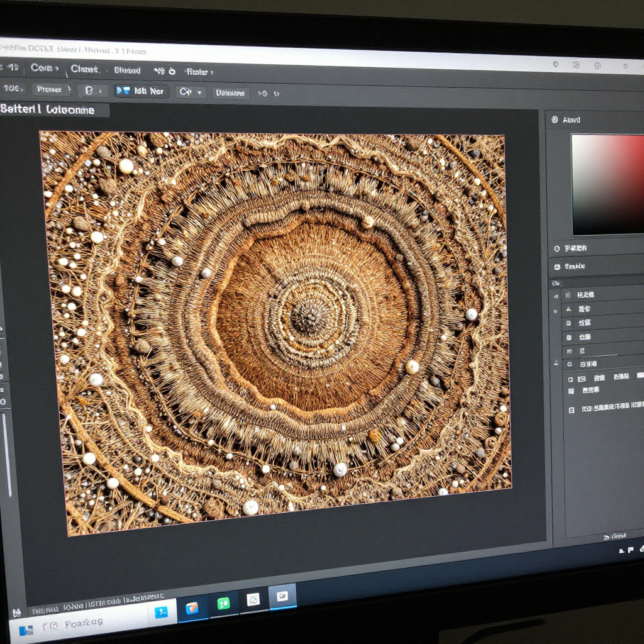Viewport: 644px width, 644px height.
Task: Open the 'Cp' dropdown in options bar
Action: (x=190, y=92)
